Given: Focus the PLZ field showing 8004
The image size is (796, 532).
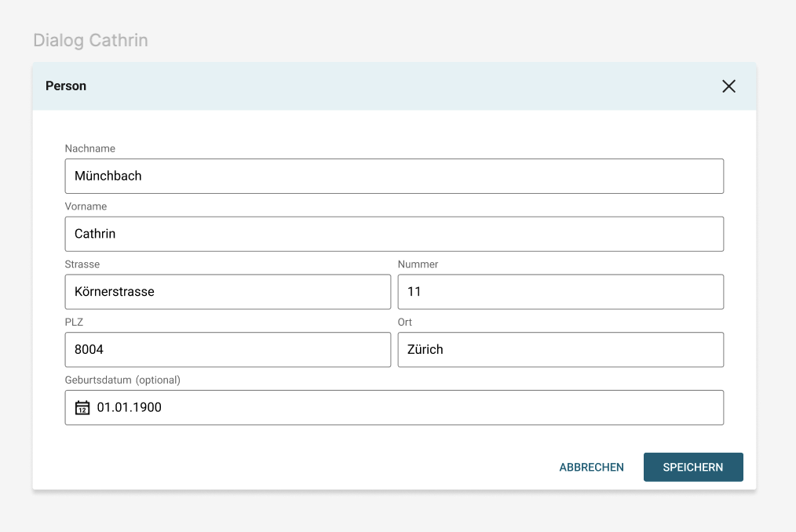Looking at the screenshot, I should pos(228,350).
